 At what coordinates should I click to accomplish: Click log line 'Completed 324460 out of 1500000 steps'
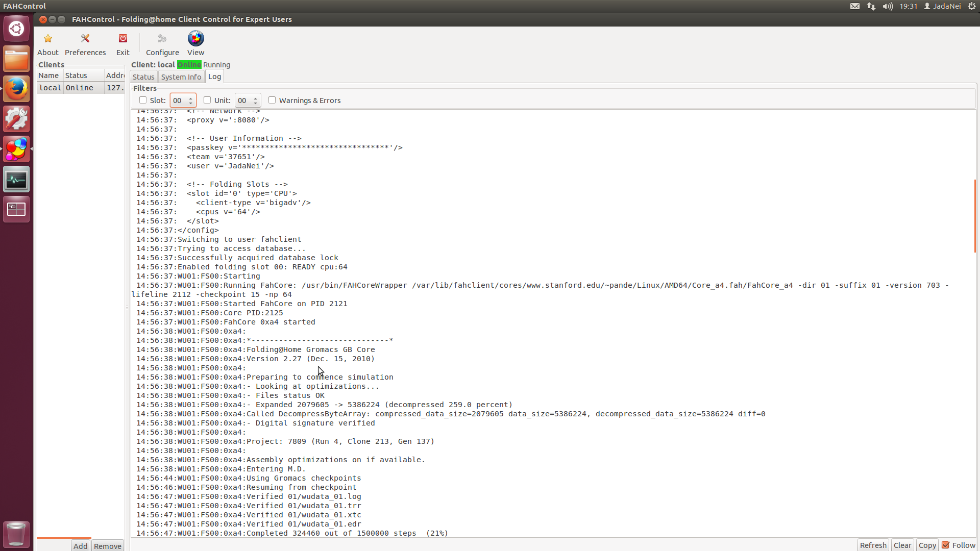[331, 533]
